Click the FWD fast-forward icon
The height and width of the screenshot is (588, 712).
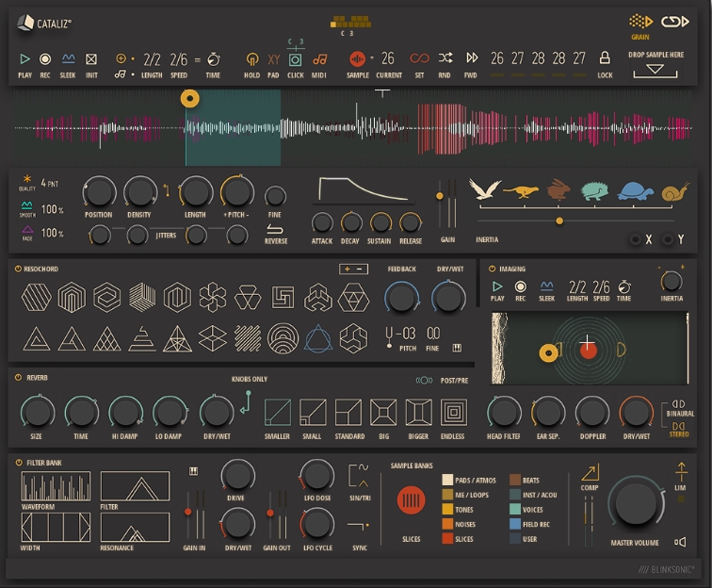[x=472, y=57]
